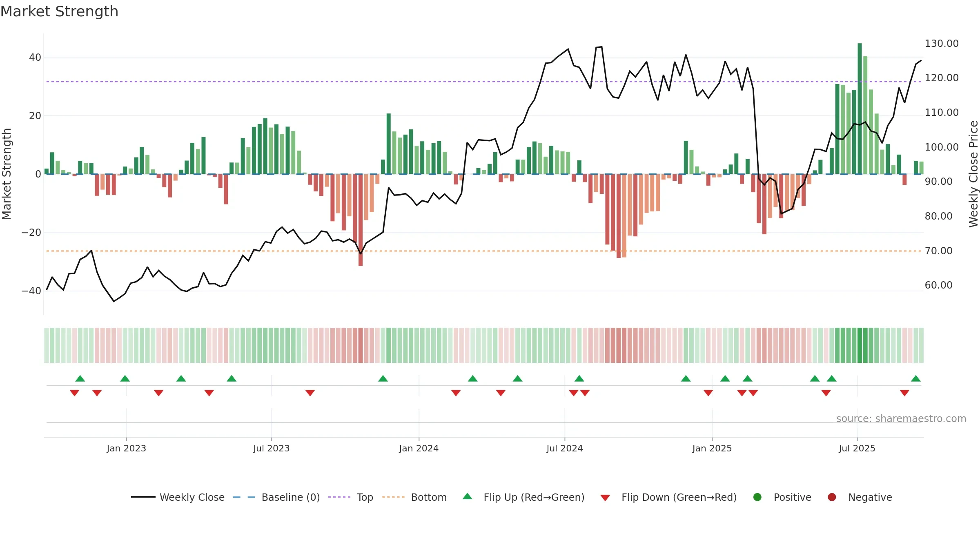This screenshot has width=980, height=551.
Task: Click the Jan 2025 x-axis label
Action: 712,449
